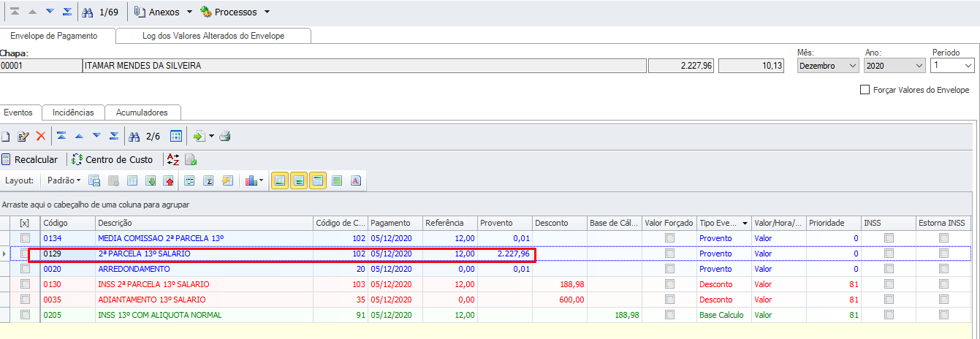Click the Recalcular button
The image size is (980, 339).
pos(30,159)
